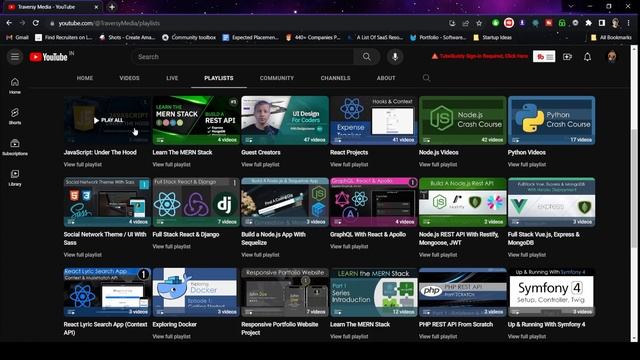Open notifications bell
This screenshot has width=640, height=360.
point(587,57)
